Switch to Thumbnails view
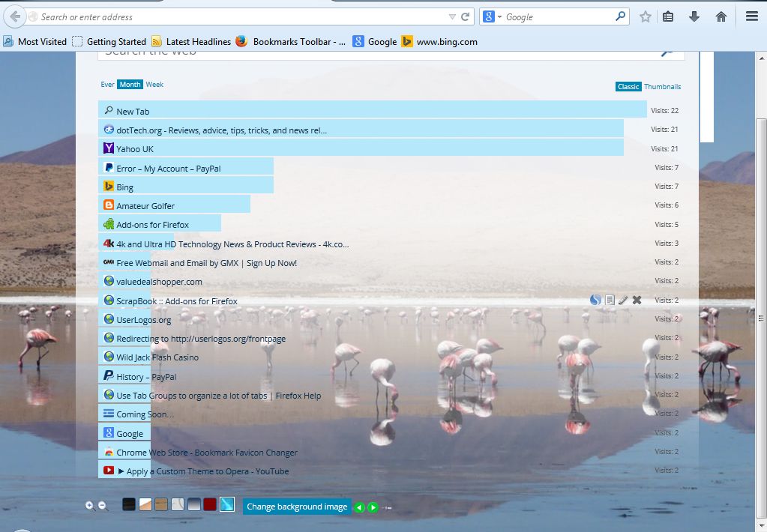767x532 pixels. click(x=663, y=86)
